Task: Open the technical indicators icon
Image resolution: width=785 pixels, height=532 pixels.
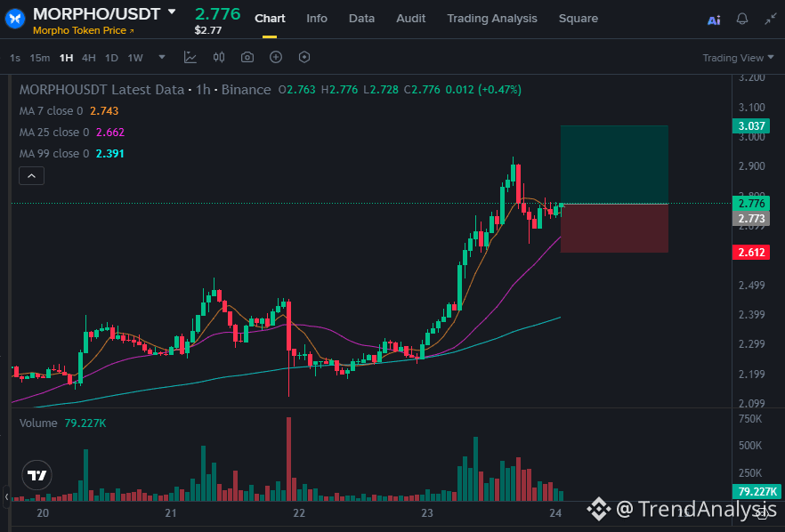Action: coord(190,57)
